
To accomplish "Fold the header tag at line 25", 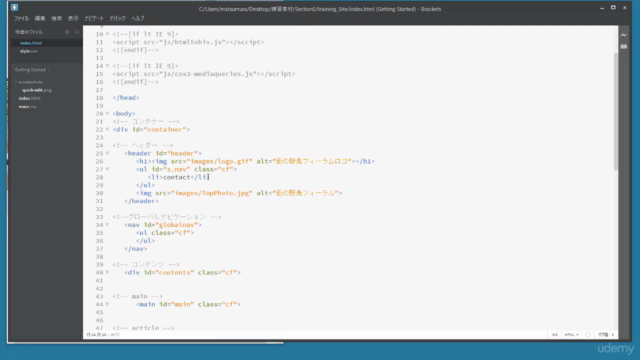I will 107,153.
